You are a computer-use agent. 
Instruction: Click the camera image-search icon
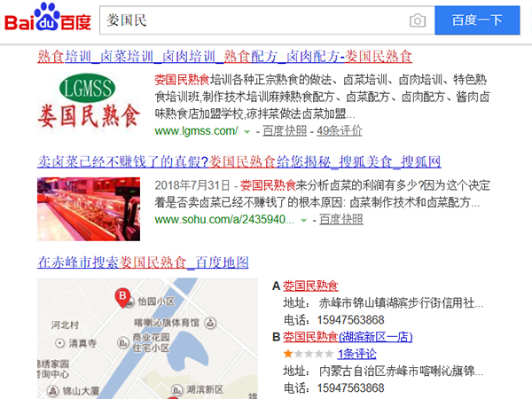[418, 20]
